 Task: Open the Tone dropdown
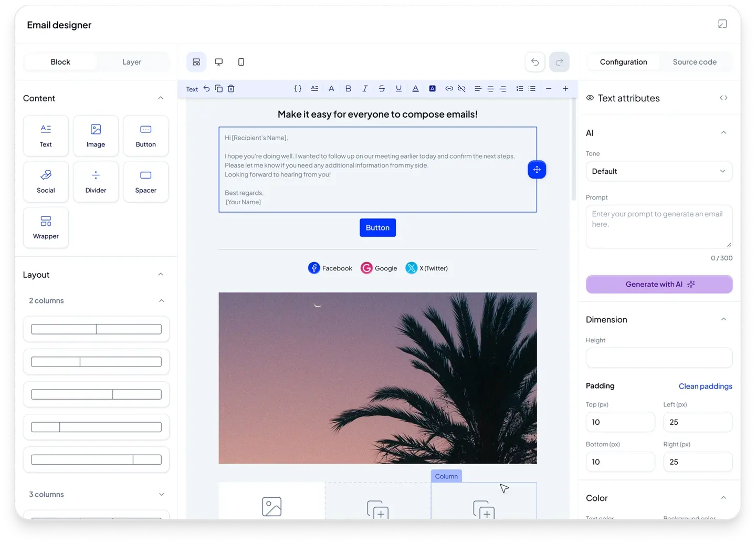(659, 171)
